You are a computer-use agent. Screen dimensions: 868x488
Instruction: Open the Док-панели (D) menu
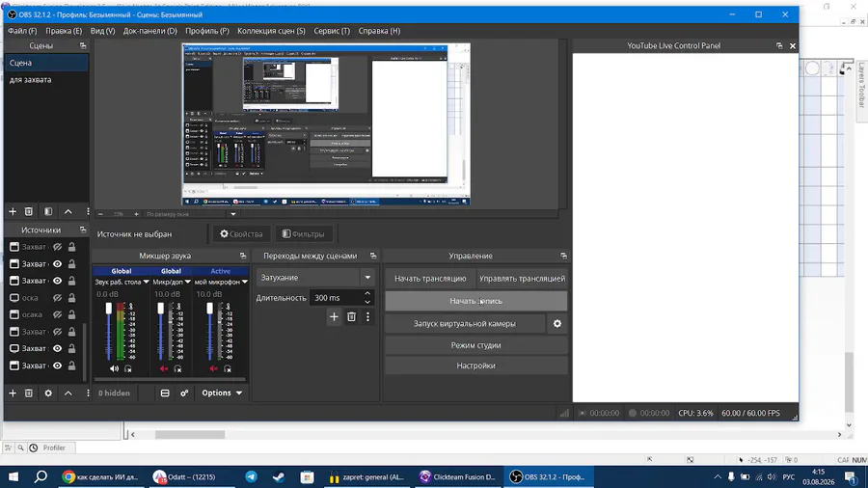coord(150,31)
